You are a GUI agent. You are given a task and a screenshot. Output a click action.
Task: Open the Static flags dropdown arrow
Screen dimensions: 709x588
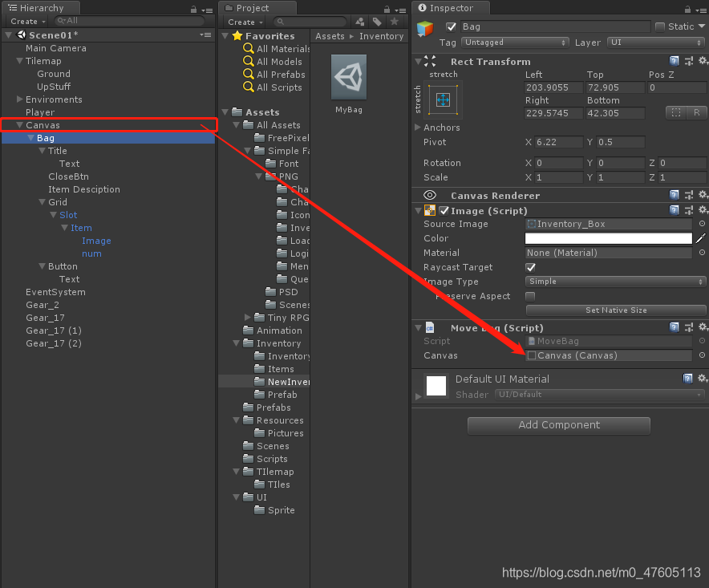pos(702,26)
